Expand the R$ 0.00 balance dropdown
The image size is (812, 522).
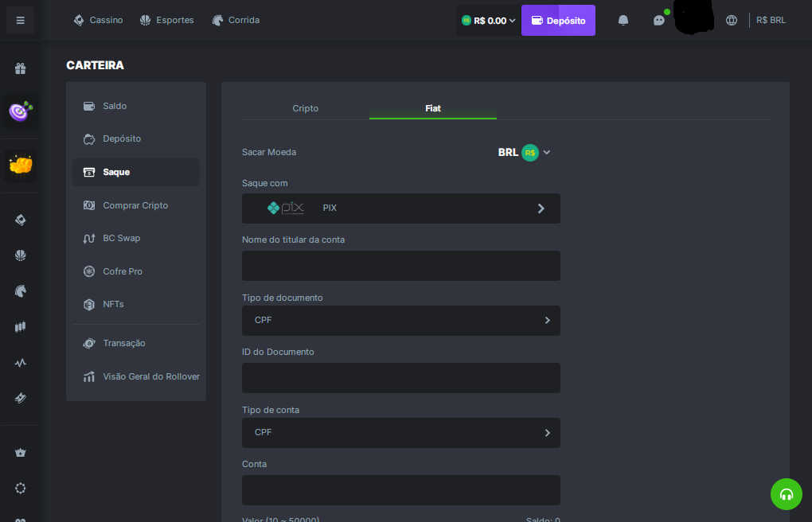tap(488, 20)
